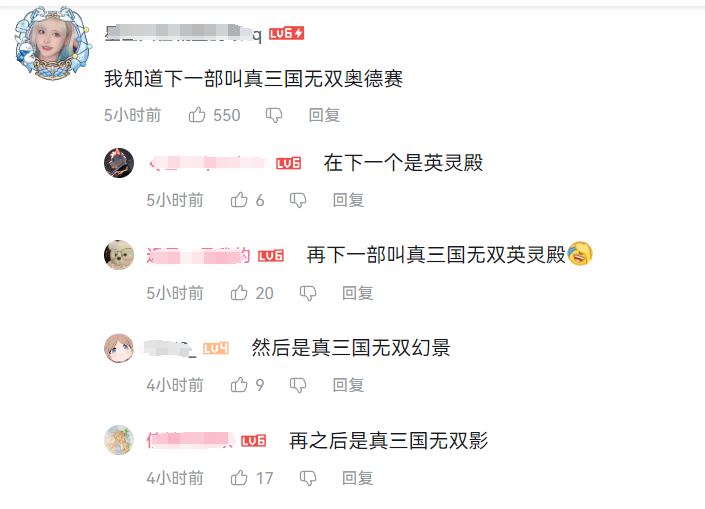The image size is (705, 509).
Task: Open the dark flame avatar profile
Action: [x=119, y=163]
